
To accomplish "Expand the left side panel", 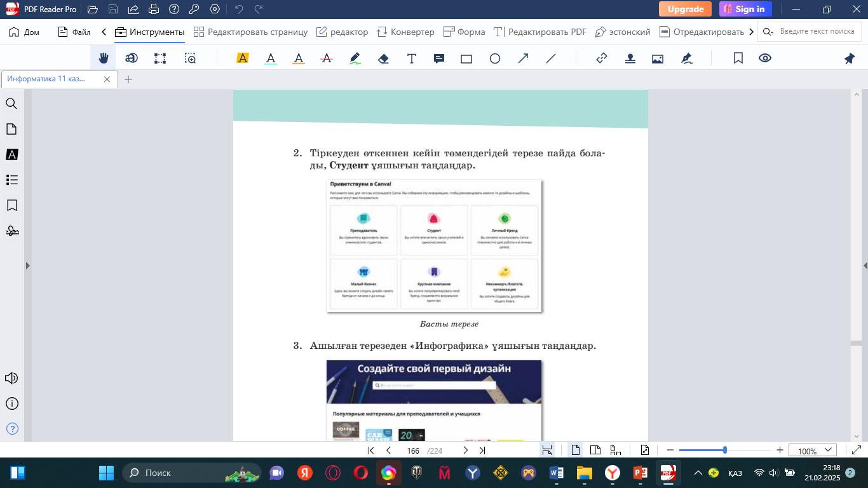I will 27,266.
